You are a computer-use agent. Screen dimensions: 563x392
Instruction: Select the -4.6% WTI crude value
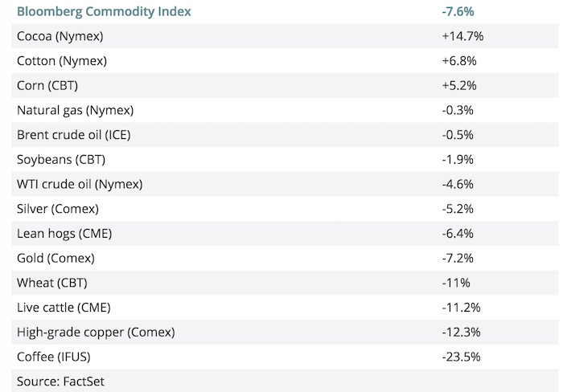pyautogui.click(x=458, y=184)
